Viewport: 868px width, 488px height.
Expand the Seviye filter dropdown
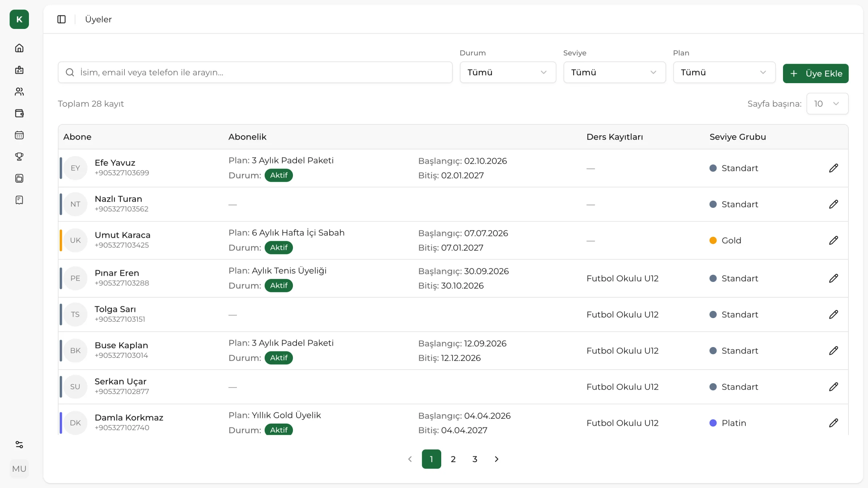614,72
